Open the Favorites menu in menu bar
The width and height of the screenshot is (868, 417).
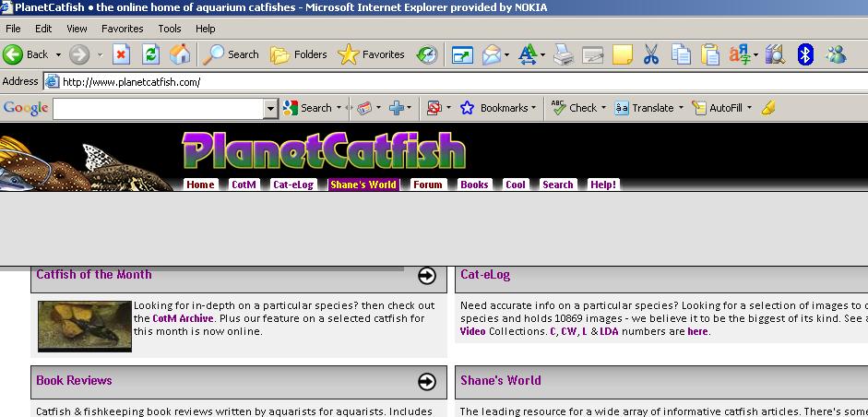[123, 29]
